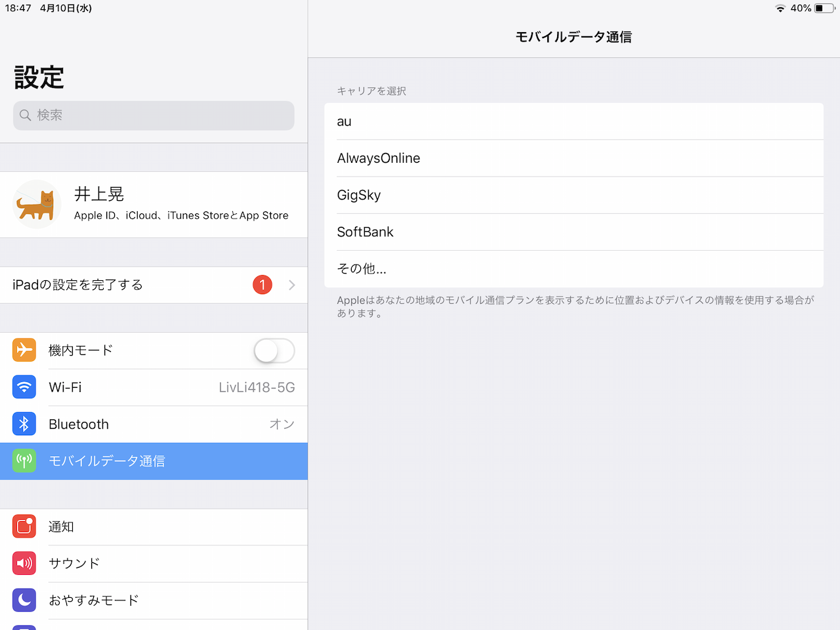This screenshot has height=630, width=840.
Task: Choose SoftBank as carrier
Action: coord(574,232)
